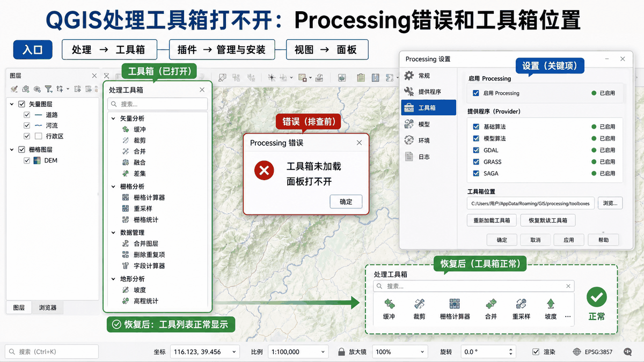Screen dimensions: 644x362
Task: Click 取消 in Processing 设置
Action: [x=535, y=240]
